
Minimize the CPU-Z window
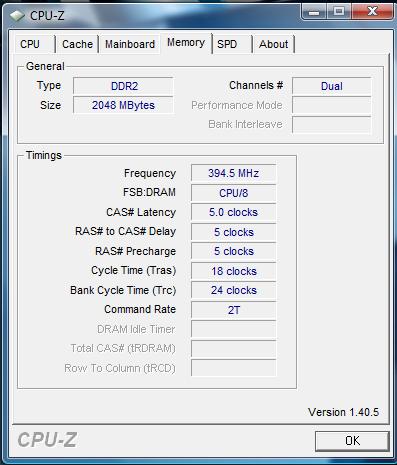[x=314, y=12]
